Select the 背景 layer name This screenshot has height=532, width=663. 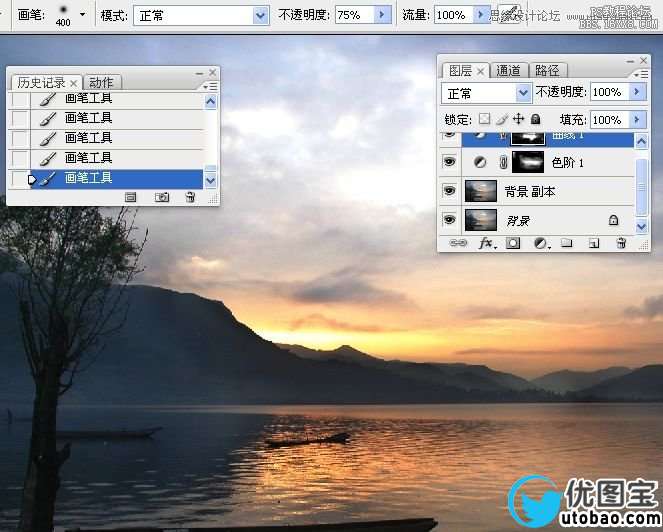click(518, 220)
